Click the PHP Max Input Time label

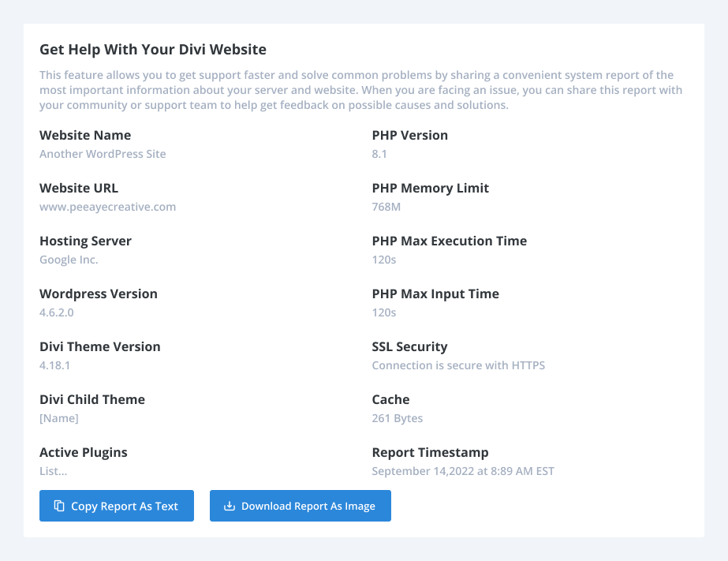click(x=435, y=294)
